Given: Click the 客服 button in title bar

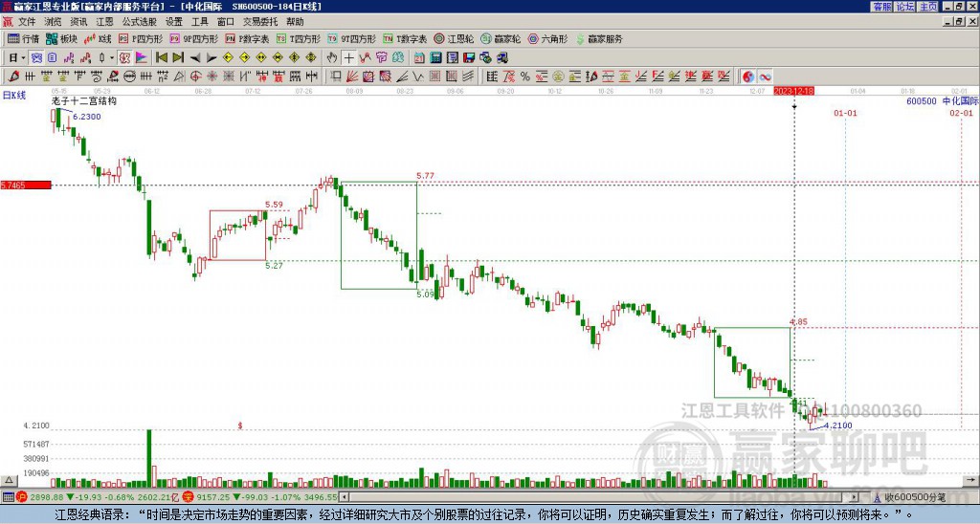Looking at the screenshot, I should point(881,7).
